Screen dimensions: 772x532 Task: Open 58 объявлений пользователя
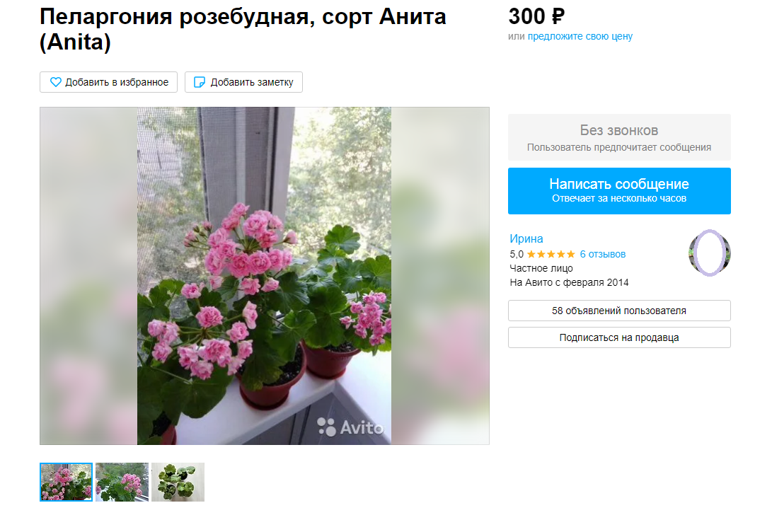point(619,311)
